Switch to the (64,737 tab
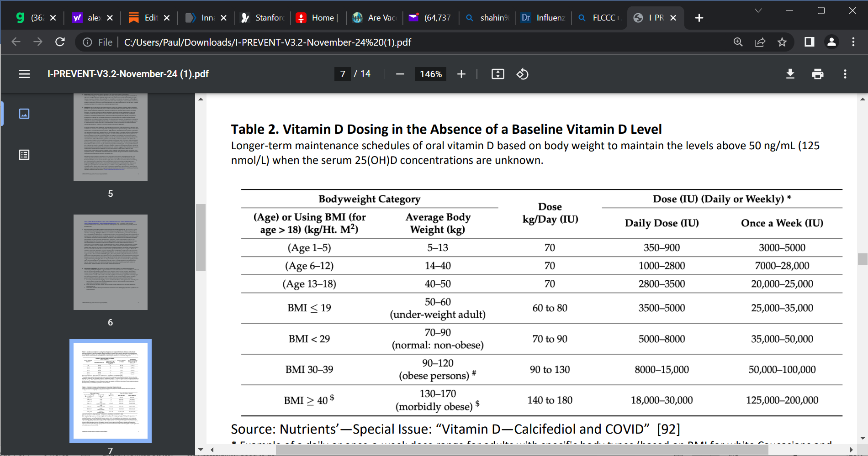Screen dimensions: 868x456 coord(431,18)
